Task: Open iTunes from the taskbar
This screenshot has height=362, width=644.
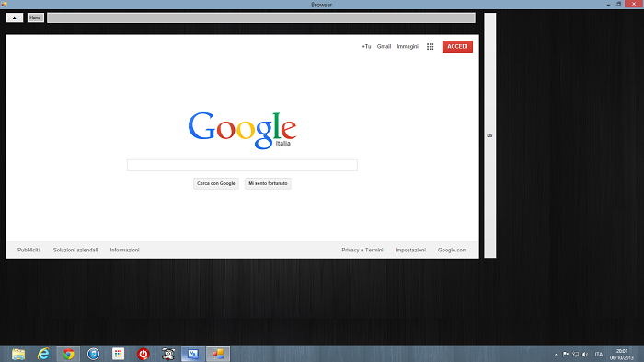Action: 93,354
